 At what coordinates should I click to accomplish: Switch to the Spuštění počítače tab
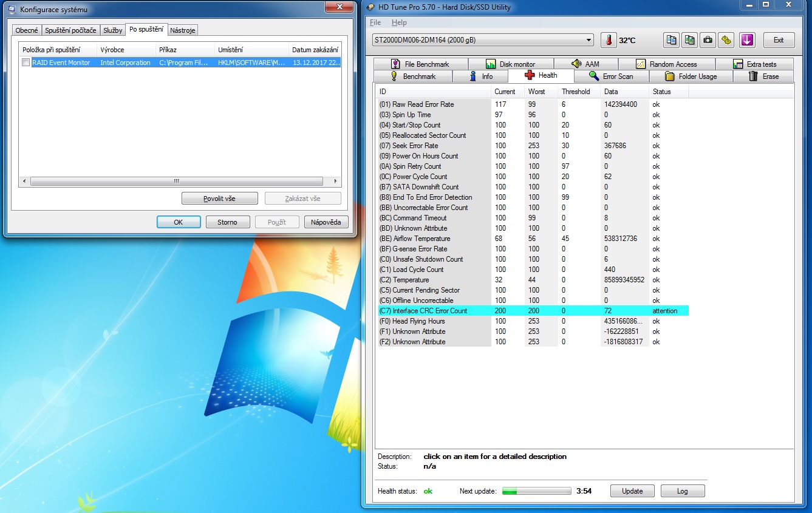pos(70,30)
